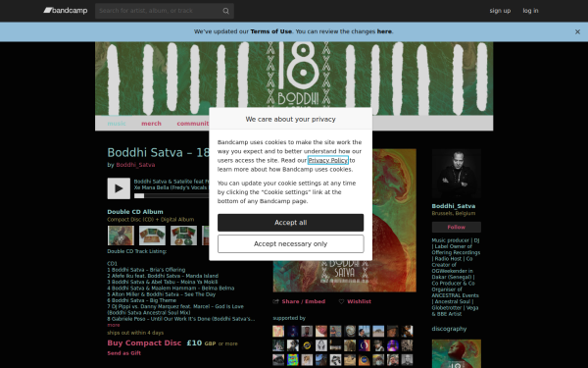The width and height of the screenshot is (588, 368).
Task: Play the featured track
Action: pos(119,188)
